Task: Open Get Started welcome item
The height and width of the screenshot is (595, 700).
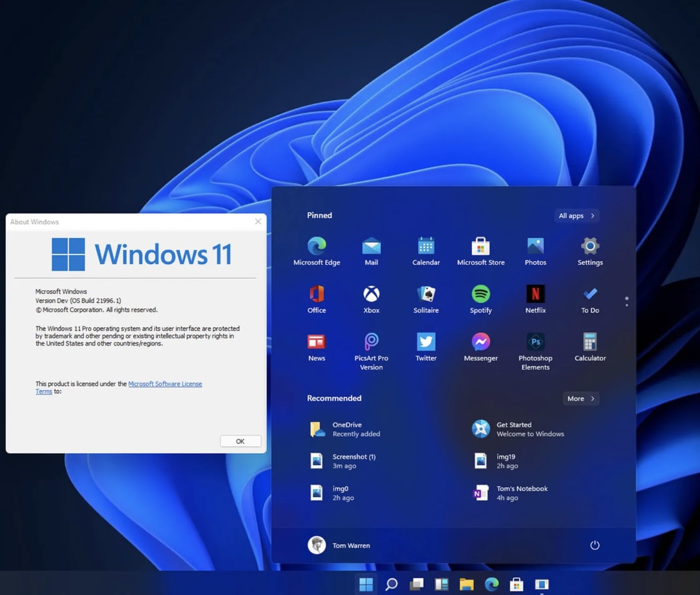Action: coord(518,429)
